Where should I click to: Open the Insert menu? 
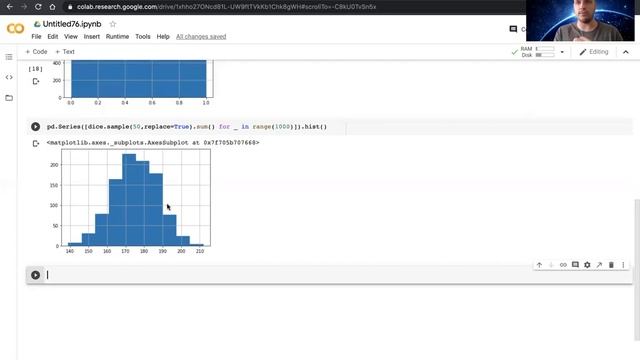91,37
